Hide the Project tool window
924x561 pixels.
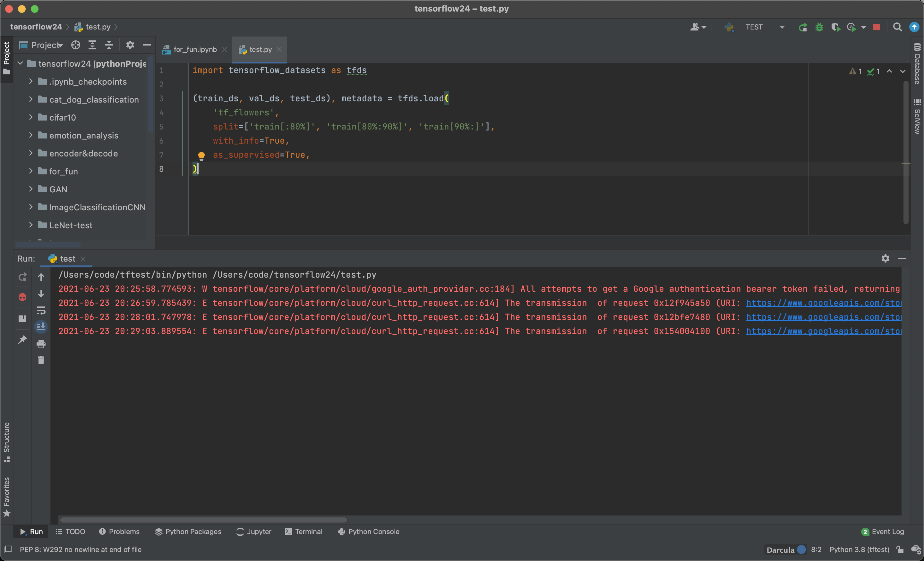pyautogui.click(x=147, y=45)
